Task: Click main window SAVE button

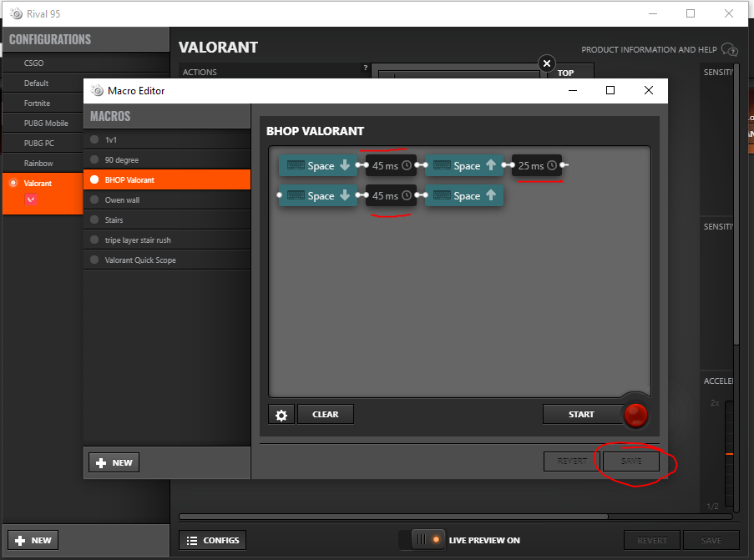Action: pyautogui.click(x=711, y=540)
